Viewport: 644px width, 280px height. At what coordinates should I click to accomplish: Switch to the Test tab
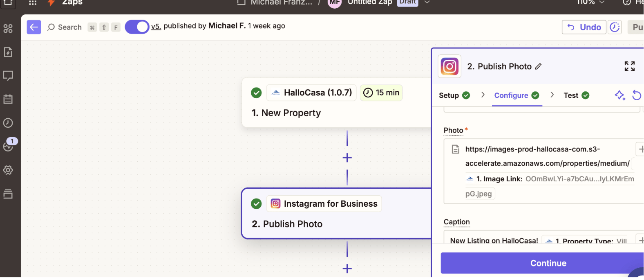[577, 95]
